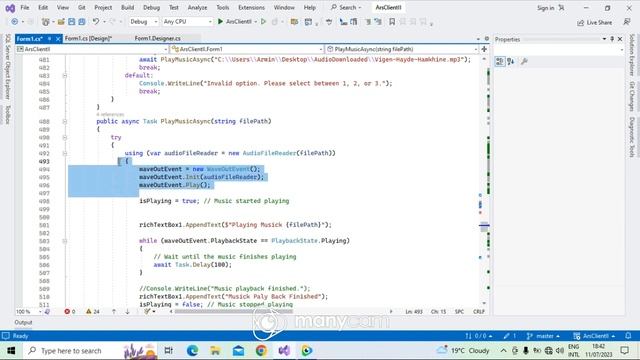Open the Extensions menu

(x=251, y=8)
